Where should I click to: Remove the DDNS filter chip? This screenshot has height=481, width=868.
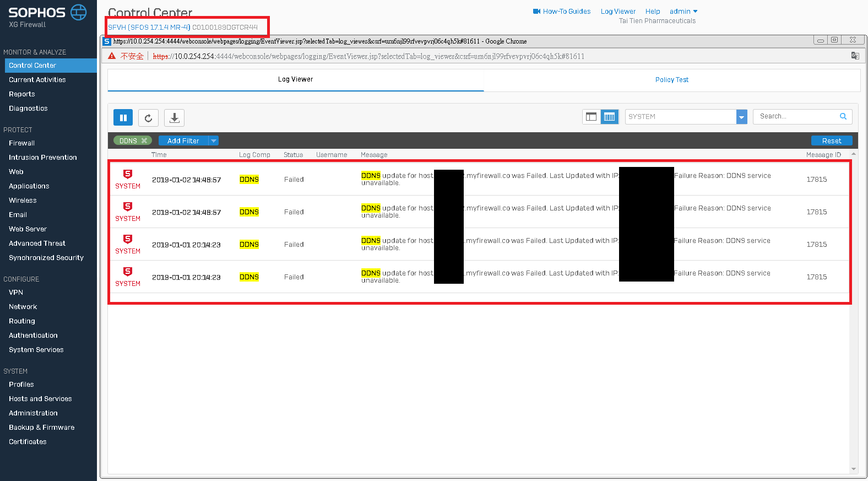coord(144,140)
